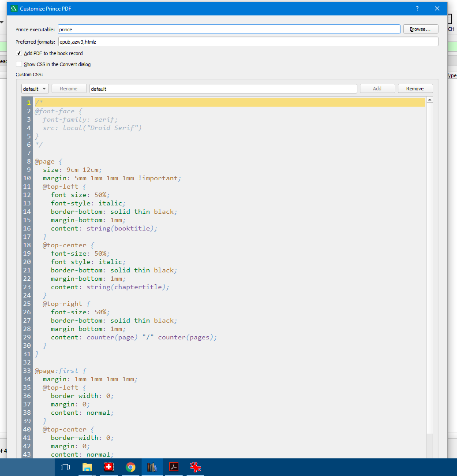
Task: Click the CSS editor scrollbar up arrow
Action: (x=430, y=100)
